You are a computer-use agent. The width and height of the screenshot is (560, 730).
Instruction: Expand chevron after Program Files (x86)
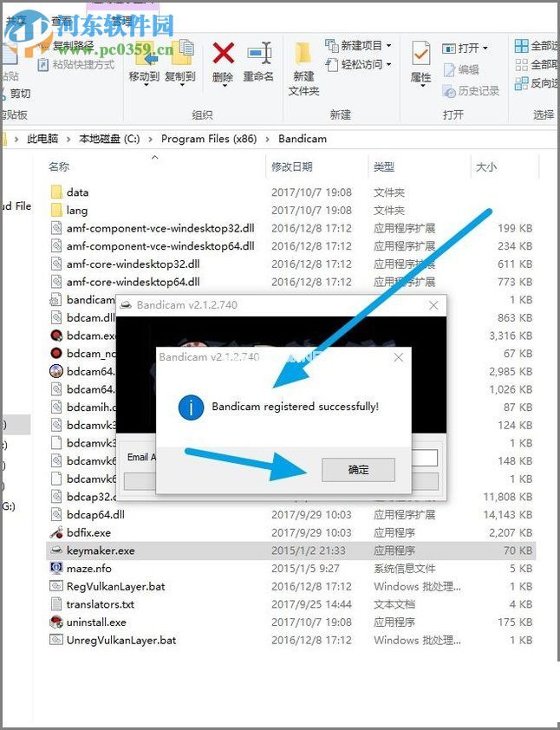point(268,139)
